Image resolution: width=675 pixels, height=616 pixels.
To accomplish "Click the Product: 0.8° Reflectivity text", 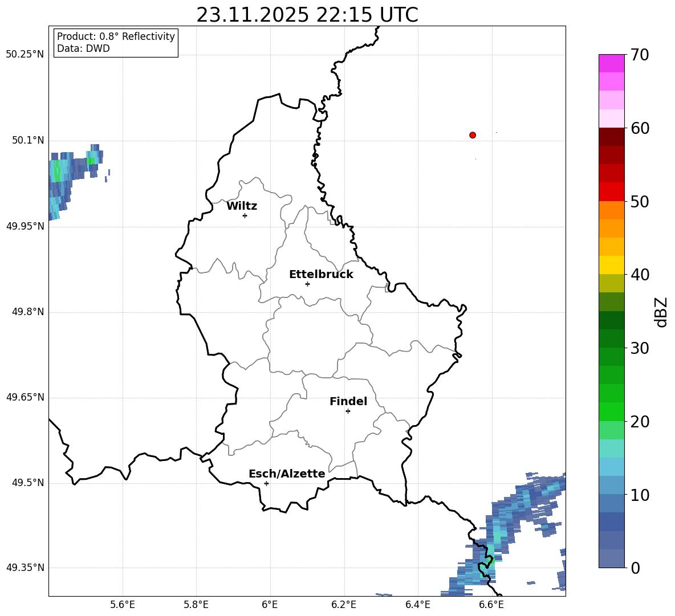I will pyautogui.click(x=116, y=36).
